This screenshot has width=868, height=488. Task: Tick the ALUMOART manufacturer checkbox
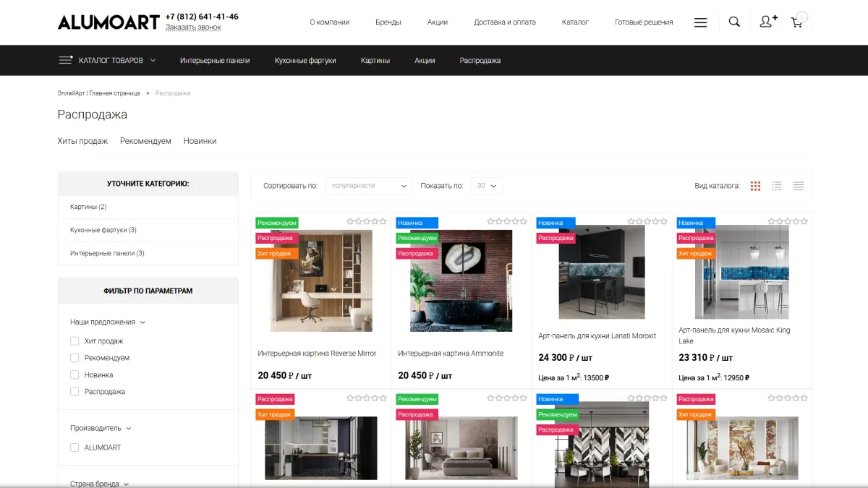pos(75,448)
